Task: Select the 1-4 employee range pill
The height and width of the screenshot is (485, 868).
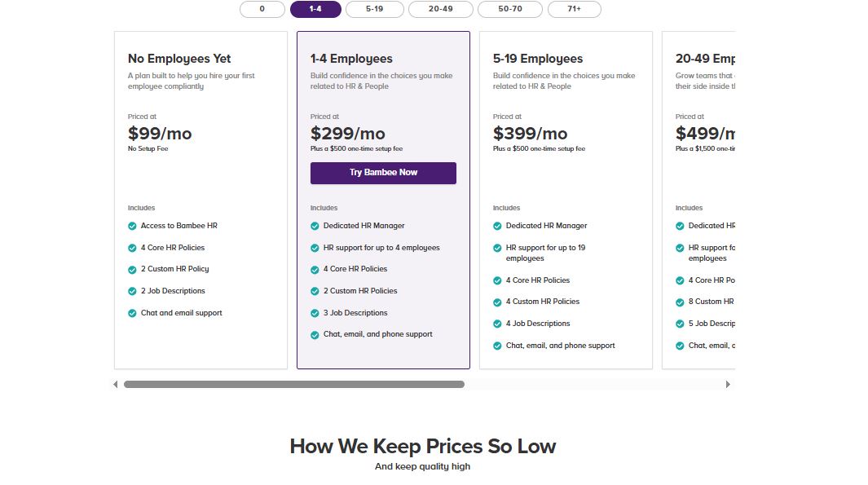Action: pyautogui.click(x=315, y=9)
